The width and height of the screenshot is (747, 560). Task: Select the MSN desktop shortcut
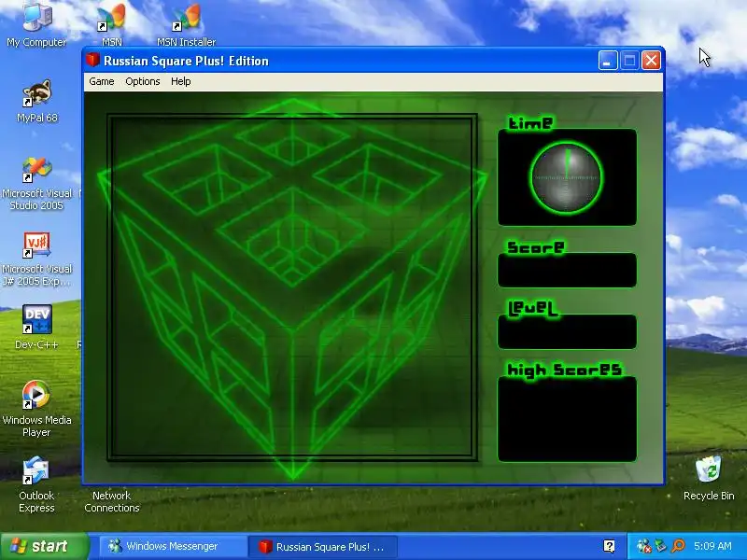[x=111, y=25]
